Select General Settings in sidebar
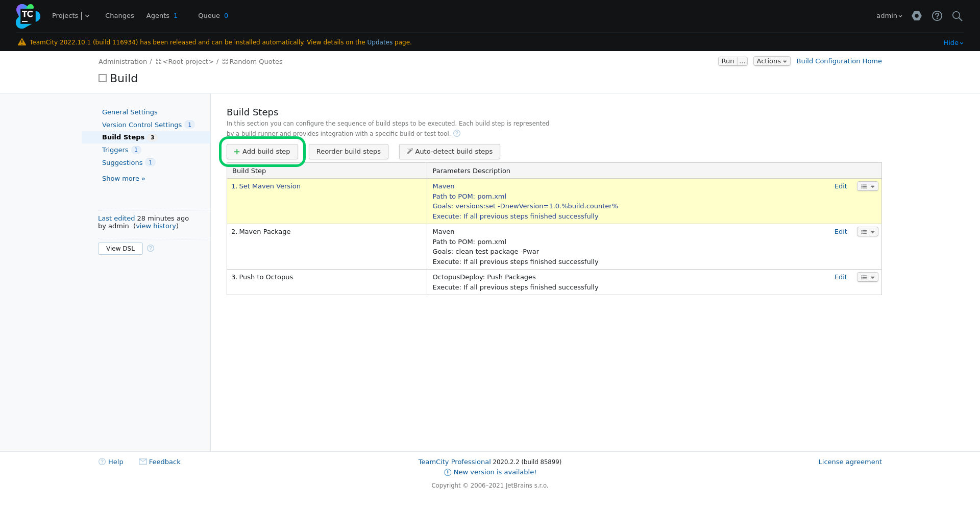Image resolution: width=980 pixels, height=508 pixels. [130, 112]
